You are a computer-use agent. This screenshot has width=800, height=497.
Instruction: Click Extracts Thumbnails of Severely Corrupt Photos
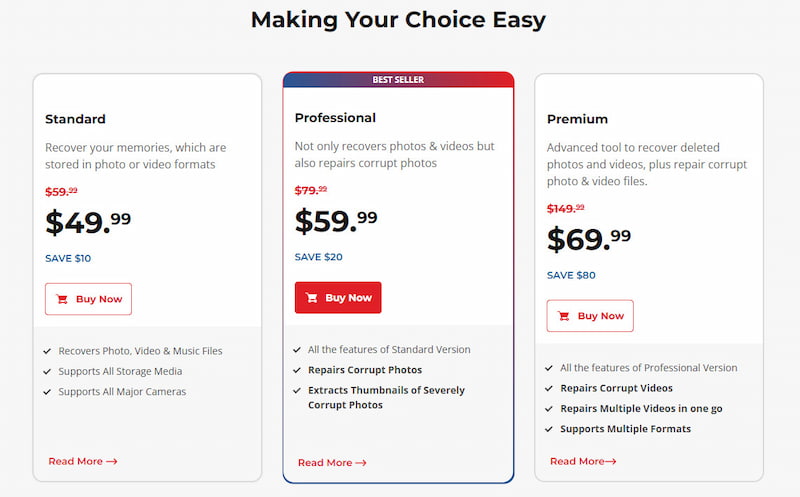[386, 397]
